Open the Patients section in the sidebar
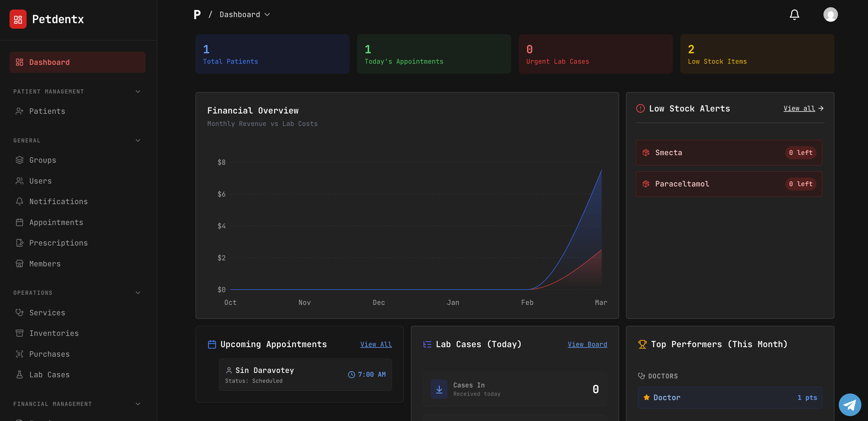This screenshot has height=421, width=868. pyautogui.click(x=47, y=111)
